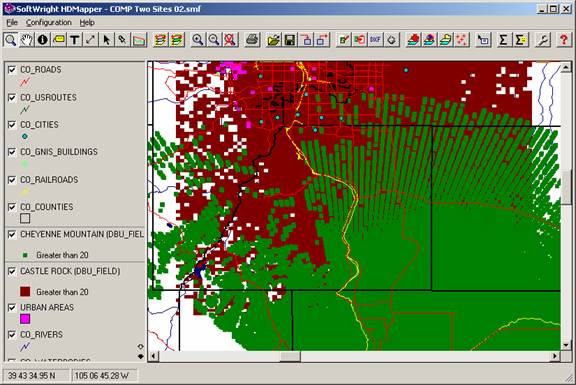Viewport: 576px width, 385px height.
Task: Toggle the CO_CITIES layer checkbox
Action: (12, 125)
